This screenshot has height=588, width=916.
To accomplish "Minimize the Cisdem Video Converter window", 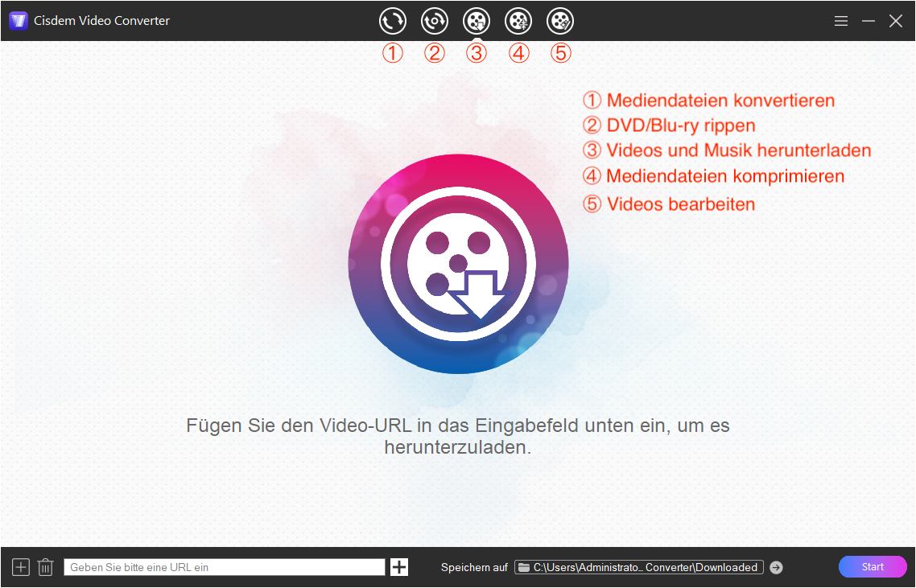I will (868, 20).
